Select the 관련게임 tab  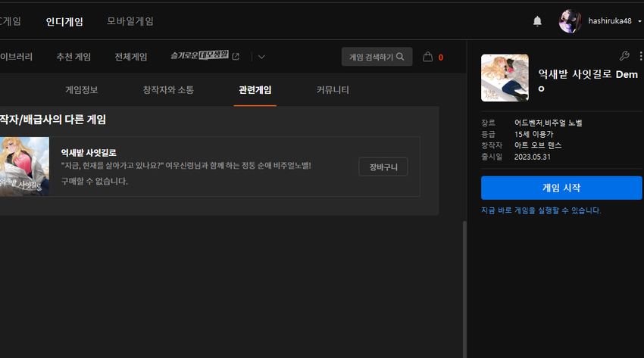pos(255,90)
